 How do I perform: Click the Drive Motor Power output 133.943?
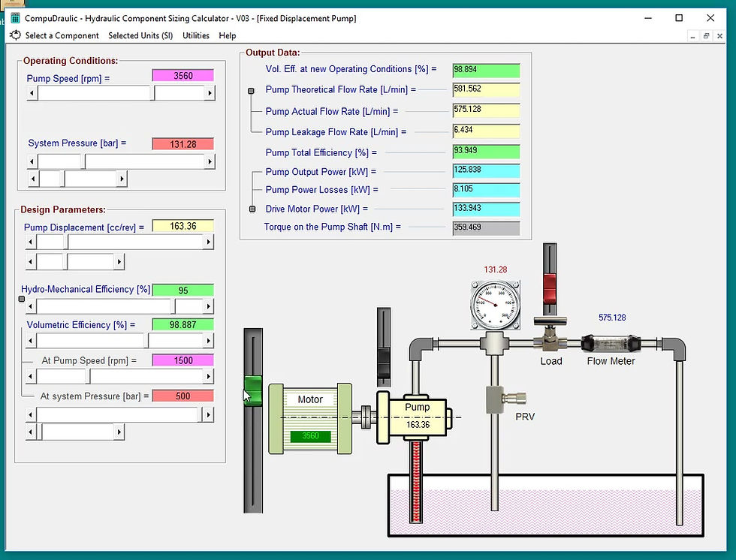pyautogui.click(x=487, y=209)
